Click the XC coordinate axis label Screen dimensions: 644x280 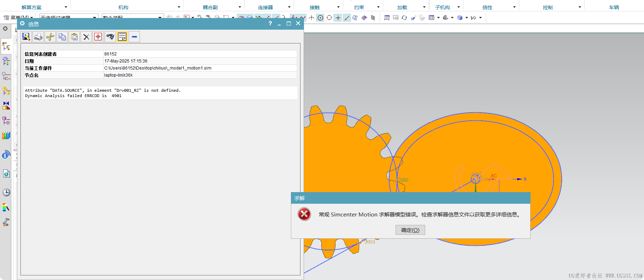(494, 175)
